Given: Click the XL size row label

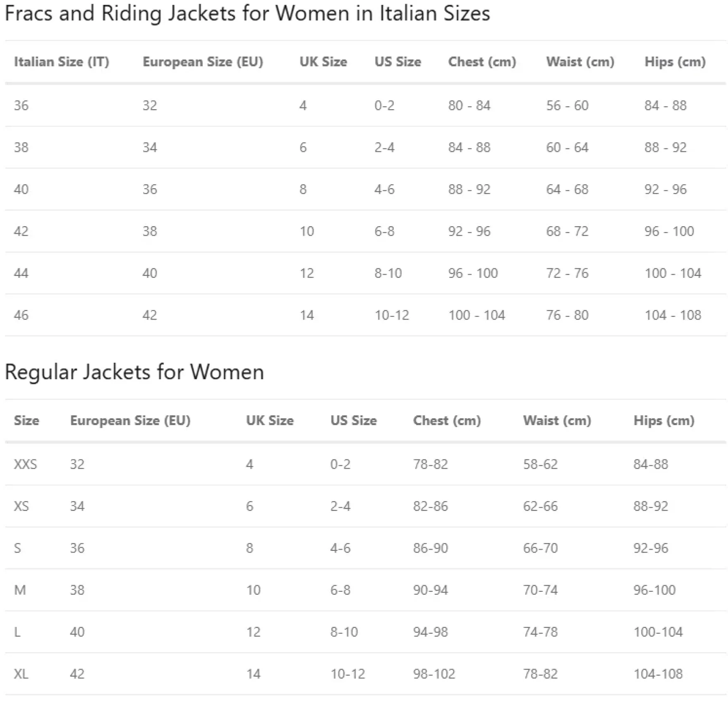Looking at the screenshot, I should pos(21,675).
